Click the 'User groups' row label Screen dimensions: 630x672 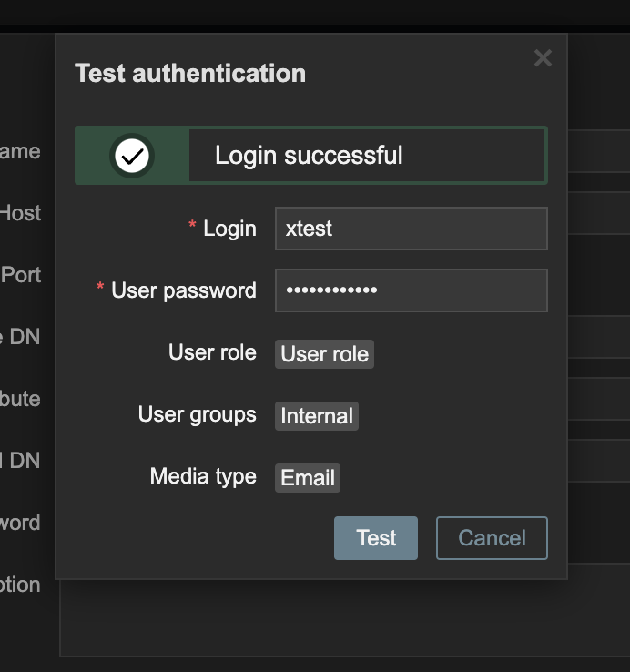197,414
